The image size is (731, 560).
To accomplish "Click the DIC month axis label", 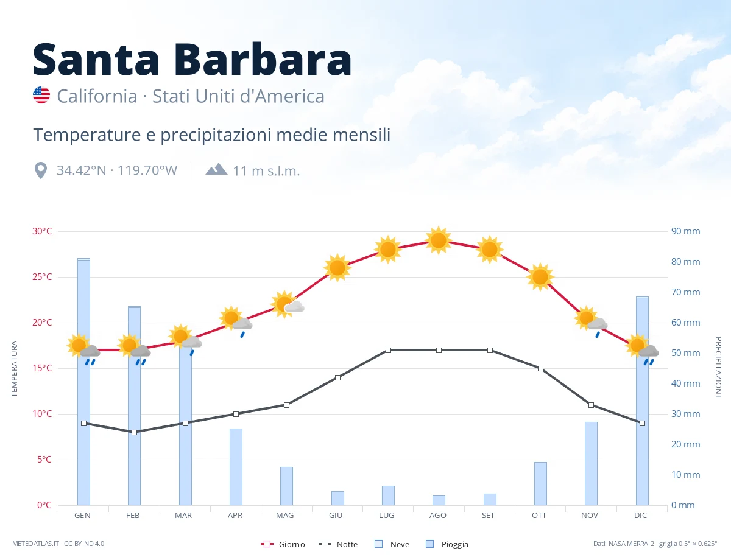I will [641, 516].
